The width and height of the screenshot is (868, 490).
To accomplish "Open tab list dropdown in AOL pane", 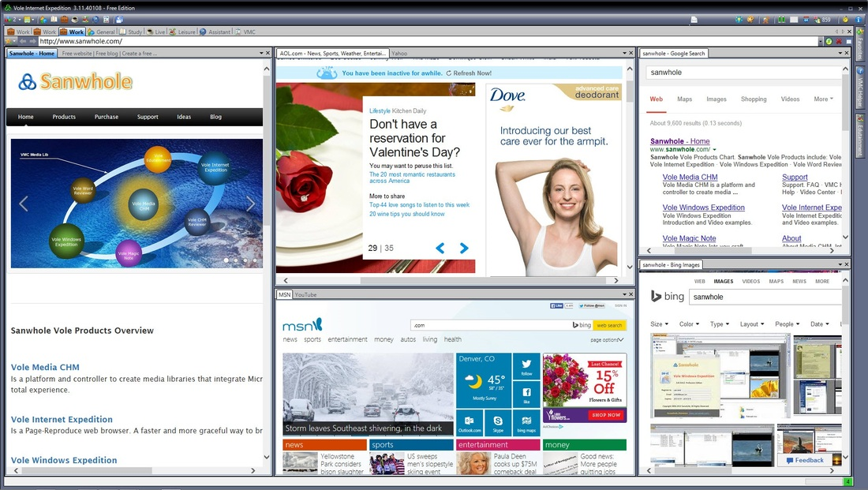I will 624,53.
